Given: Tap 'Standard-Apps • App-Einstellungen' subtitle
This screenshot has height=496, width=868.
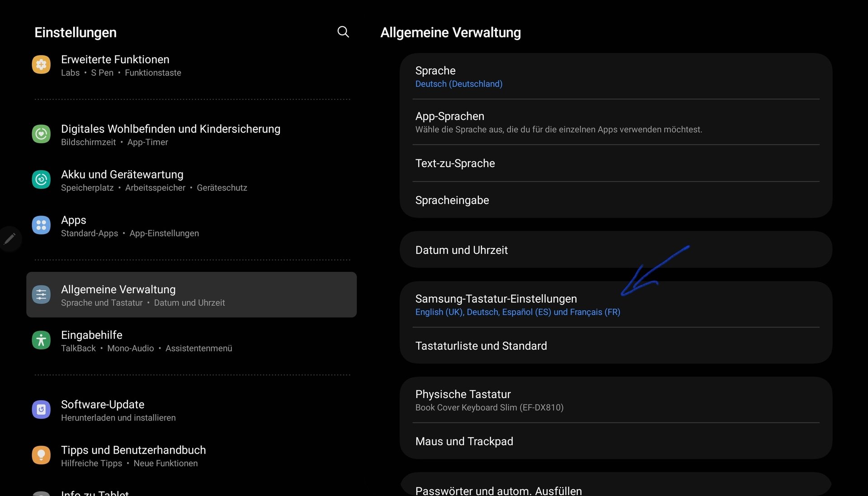Looking at the screenshot, I should point(130,234).
